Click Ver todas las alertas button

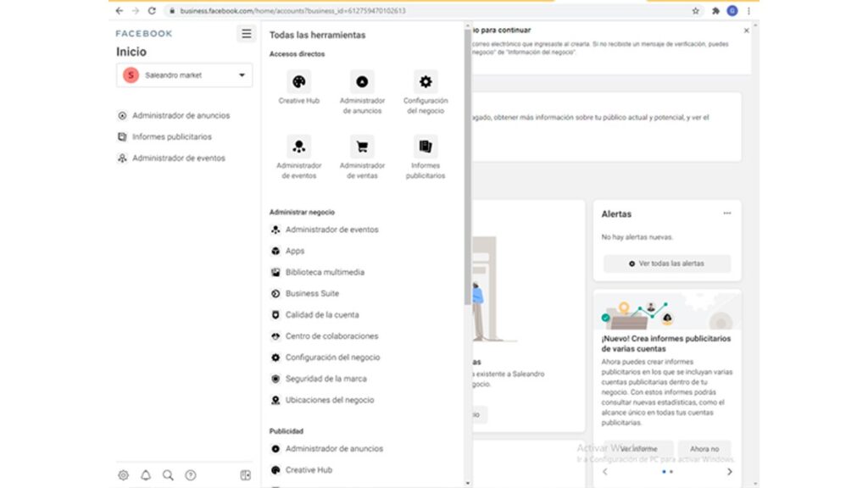[667, 264]
